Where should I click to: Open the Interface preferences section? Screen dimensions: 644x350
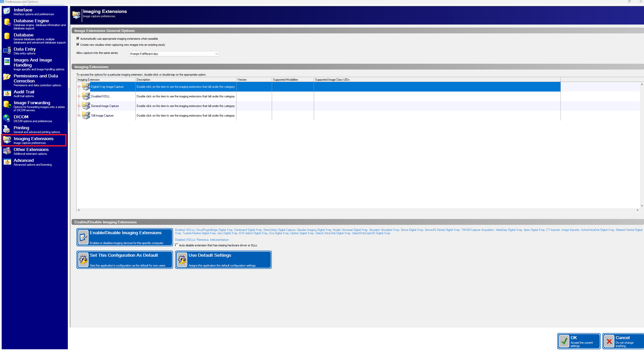tap(35, 11)
